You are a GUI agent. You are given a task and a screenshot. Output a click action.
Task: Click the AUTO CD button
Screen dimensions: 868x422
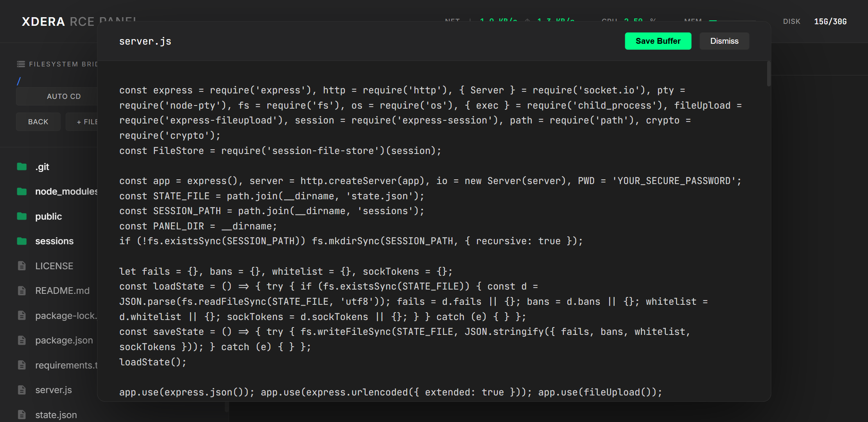(57, 97)
